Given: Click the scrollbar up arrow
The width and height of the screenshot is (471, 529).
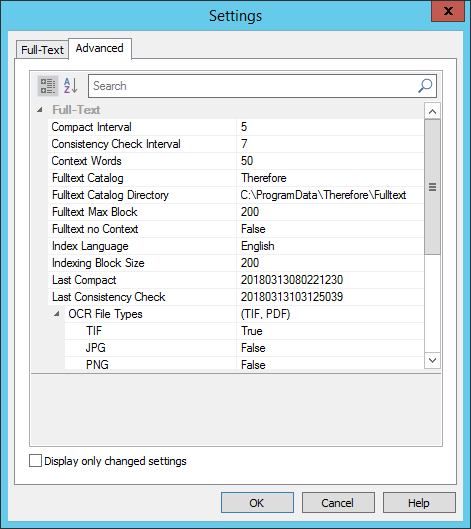Looking at the screenshot, I should [x=433, y=111].
